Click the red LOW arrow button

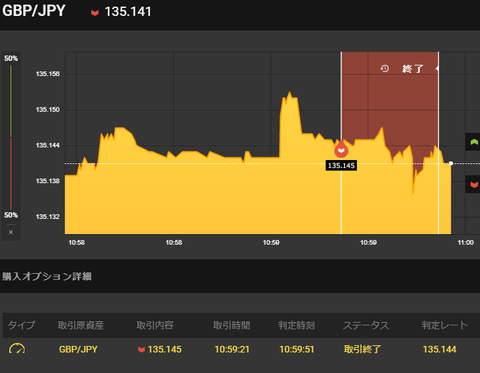[473, 184]
